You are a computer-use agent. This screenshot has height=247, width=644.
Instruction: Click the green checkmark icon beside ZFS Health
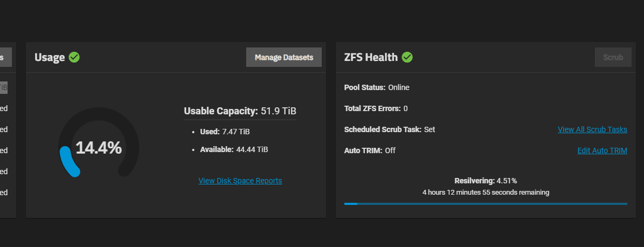tap(407, 57)
